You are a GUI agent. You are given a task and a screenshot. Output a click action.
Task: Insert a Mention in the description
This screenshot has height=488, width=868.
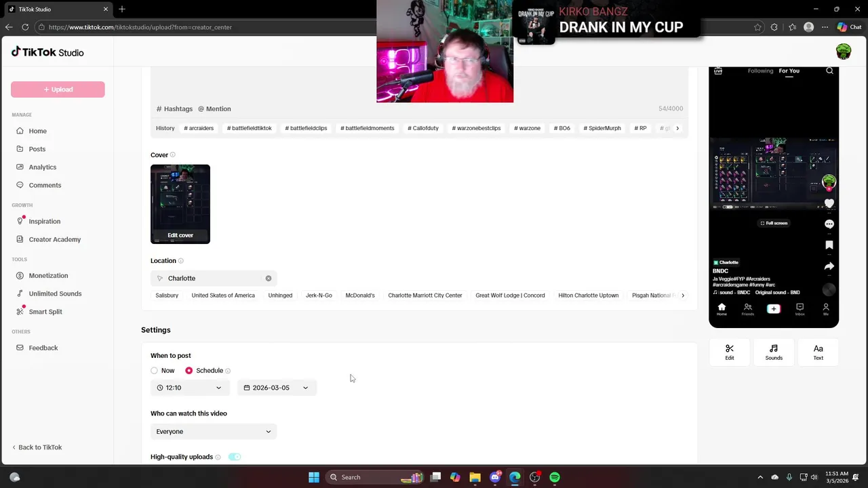214,109
